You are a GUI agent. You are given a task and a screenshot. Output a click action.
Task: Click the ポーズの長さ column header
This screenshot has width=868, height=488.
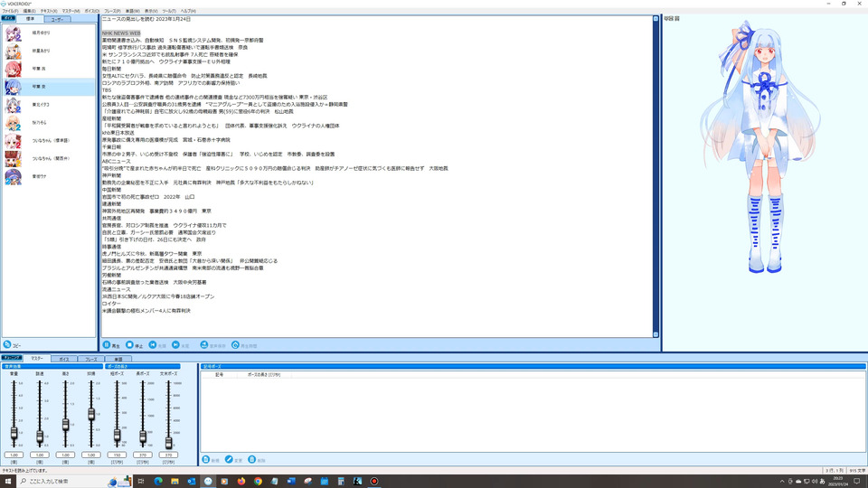(264, 374)
